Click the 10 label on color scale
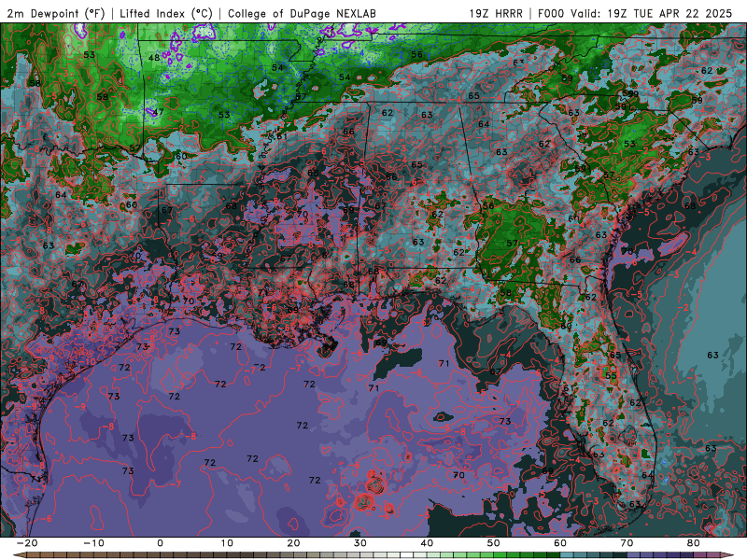Image resolution: width=747 pixels, height=560 pixels. click(x=227, y=543)
